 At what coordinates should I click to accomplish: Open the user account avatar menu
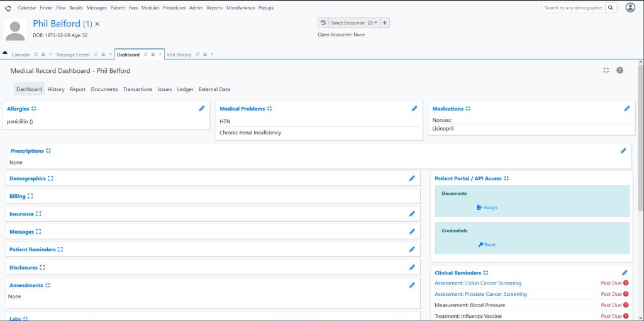pos(630,8)
